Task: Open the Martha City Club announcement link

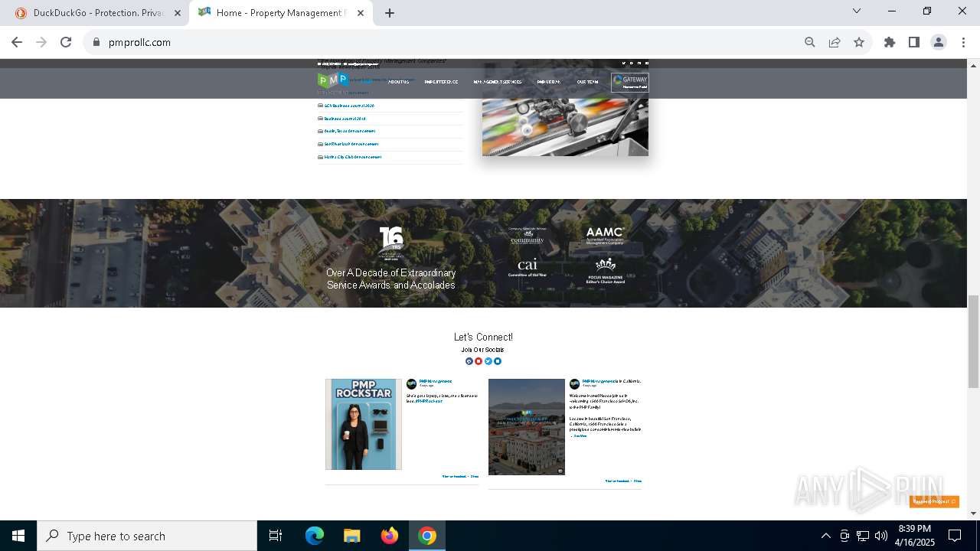Action: [352, 157]
